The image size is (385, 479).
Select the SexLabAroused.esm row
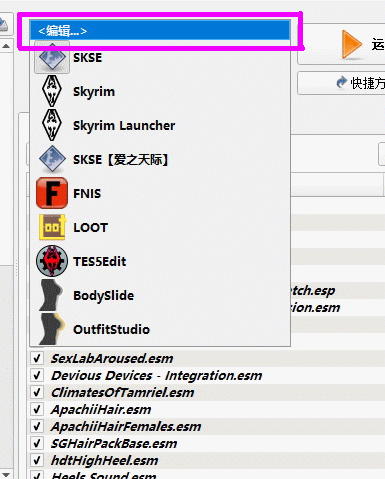point(207,359)
